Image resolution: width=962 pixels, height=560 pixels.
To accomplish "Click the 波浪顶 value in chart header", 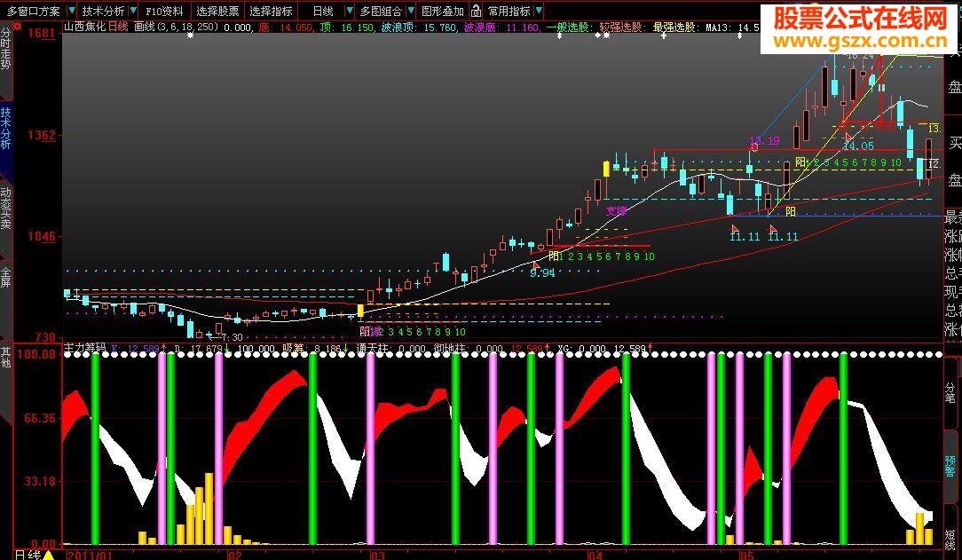I will click(441, 27).
